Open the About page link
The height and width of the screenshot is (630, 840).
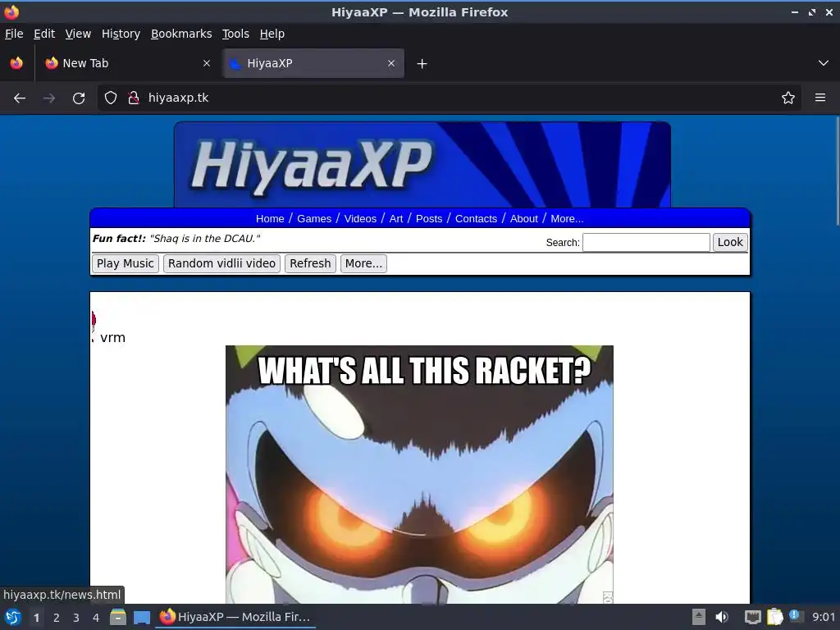(x=523, y=218)
